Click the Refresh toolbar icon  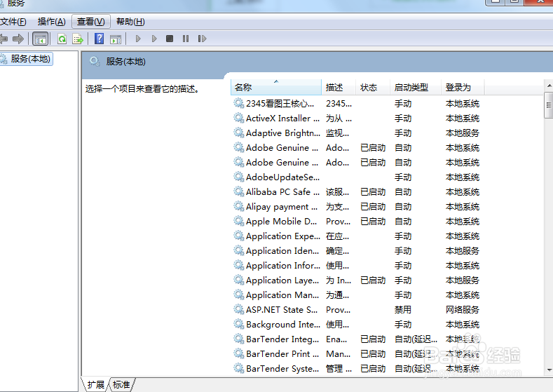coord(62,39)
